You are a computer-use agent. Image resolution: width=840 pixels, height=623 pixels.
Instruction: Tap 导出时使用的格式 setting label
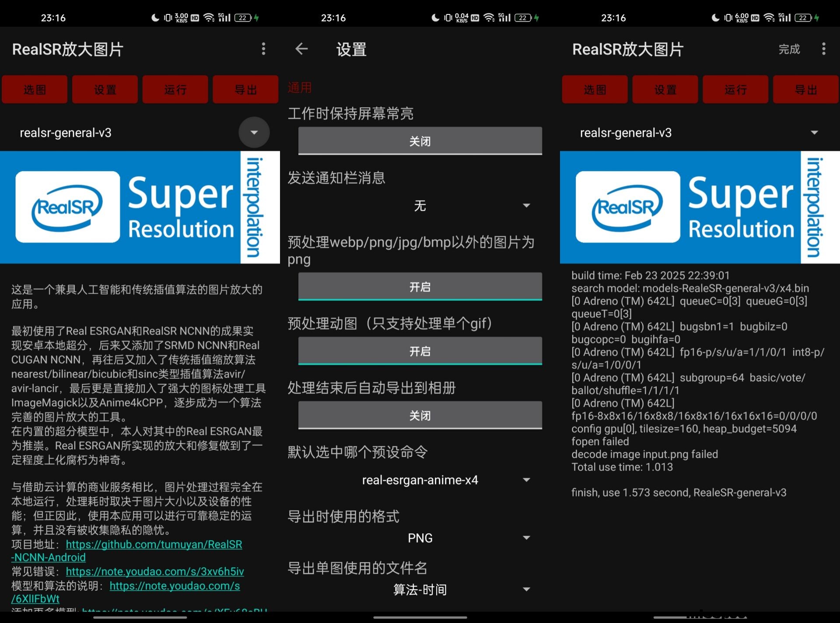tap(343, 516)
